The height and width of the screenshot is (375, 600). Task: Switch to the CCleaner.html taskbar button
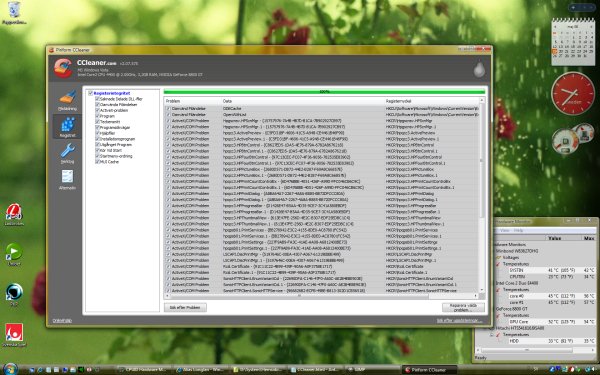(x=315, y=370)
